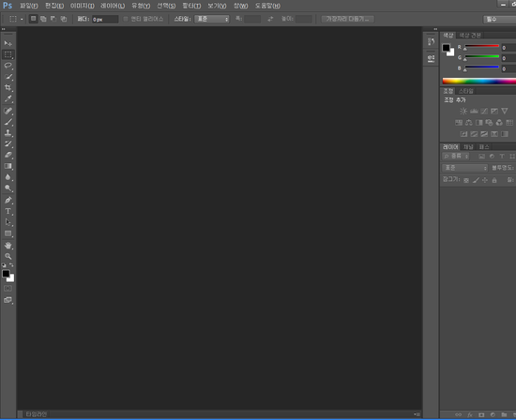Add a Brightness/Contrast adjustment
516x420 pixels.
click(463, 111)
